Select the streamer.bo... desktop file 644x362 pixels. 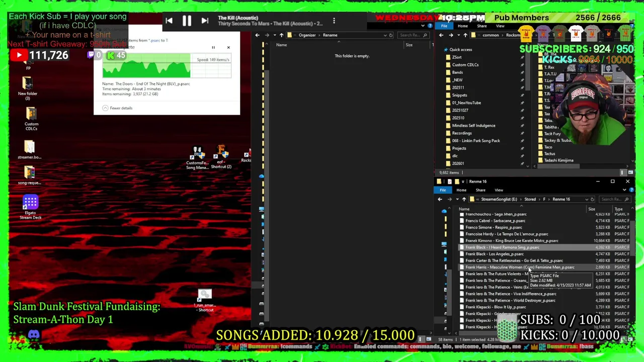[29, 150]
